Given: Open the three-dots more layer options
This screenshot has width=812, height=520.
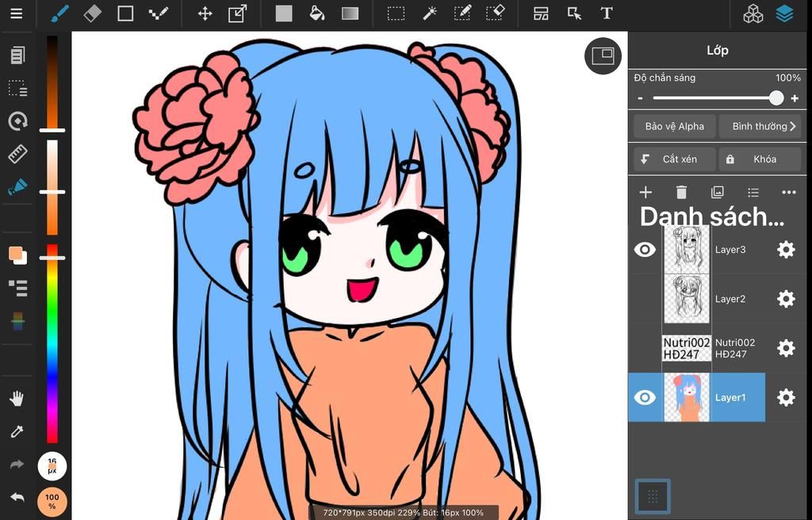Looking at the screenshot, I should pos(789,193).
